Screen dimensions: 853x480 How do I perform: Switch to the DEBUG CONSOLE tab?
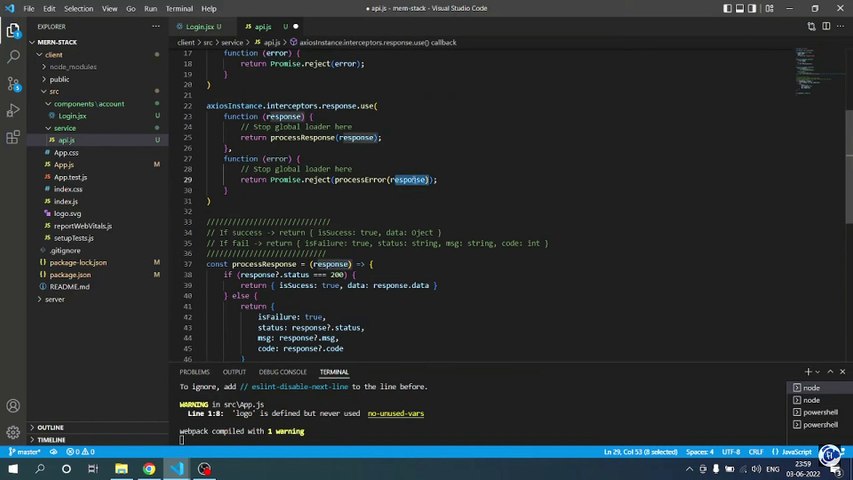(282, 372)
